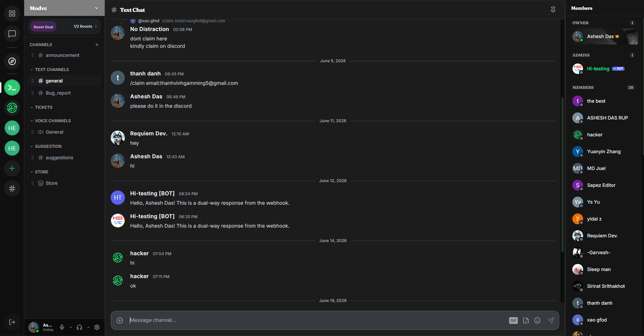Click Ashesh Das owner crown icon
This screenshot has height=336, width=644.
pyautogui.click(x=617, y=36)
